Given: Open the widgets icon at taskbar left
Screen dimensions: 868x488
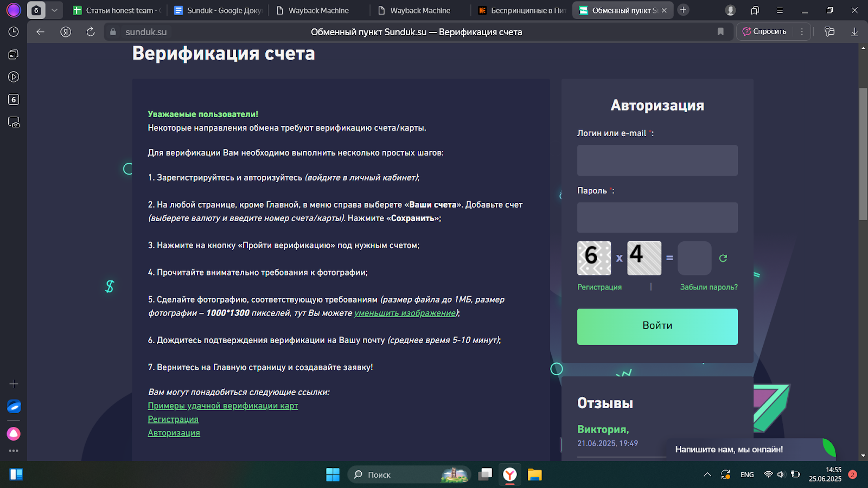Looking at the screenshot, I should 16,475.
